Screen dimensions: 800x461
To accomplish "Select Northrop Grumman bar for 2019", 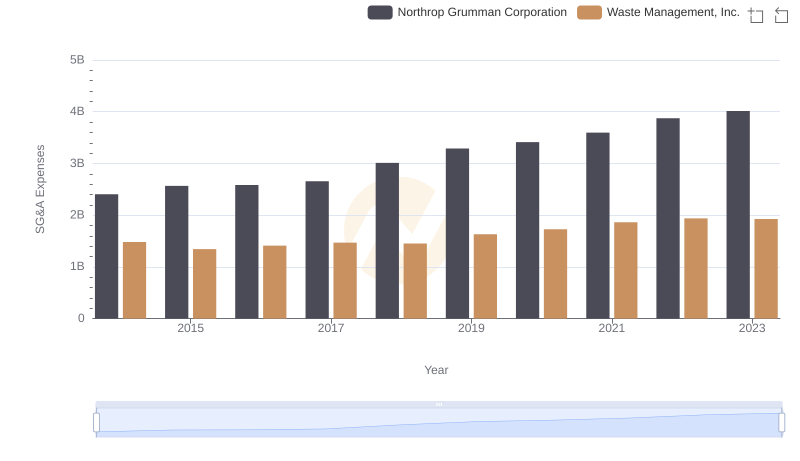I will click(458, 234).
